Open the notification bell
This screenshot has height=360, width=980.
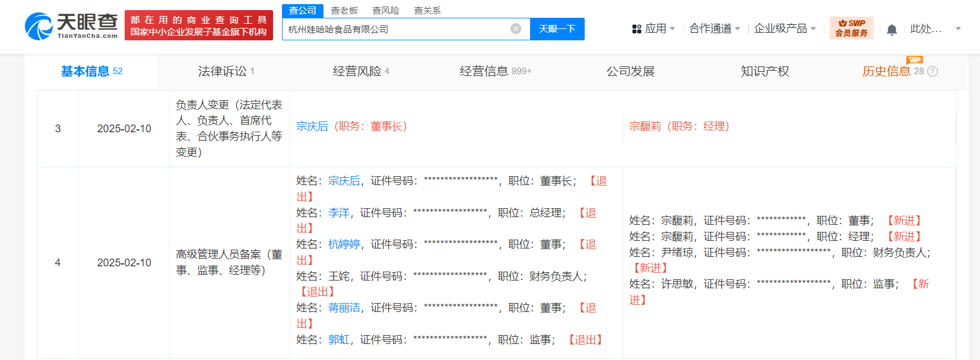892,29
